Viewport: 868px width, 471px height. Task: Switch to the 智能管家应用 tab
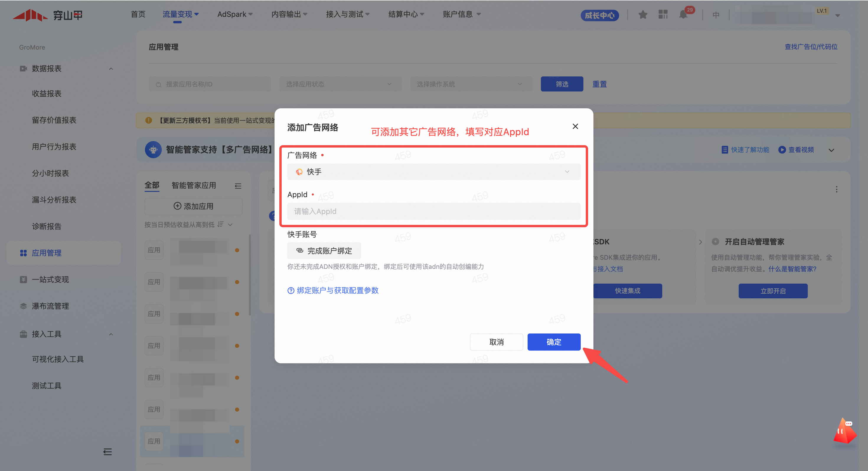pos(194,185)
